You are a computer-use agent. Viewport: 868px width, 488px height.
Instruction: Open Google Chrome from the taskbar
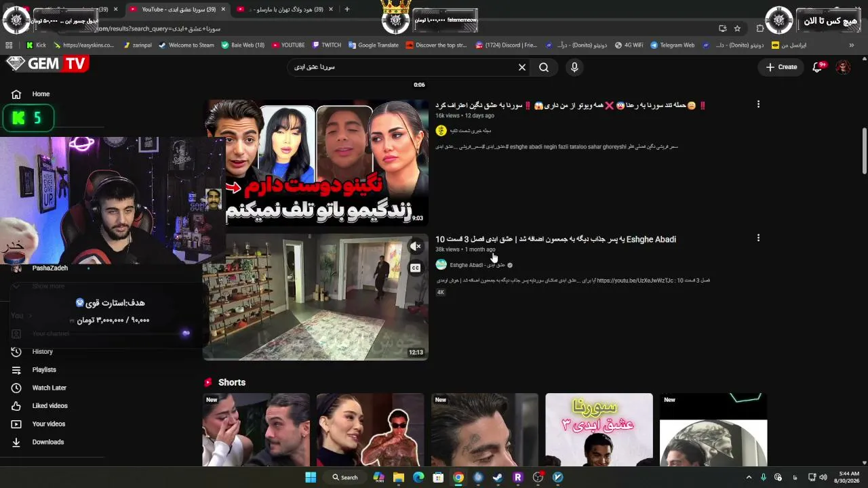click(458, 477)
